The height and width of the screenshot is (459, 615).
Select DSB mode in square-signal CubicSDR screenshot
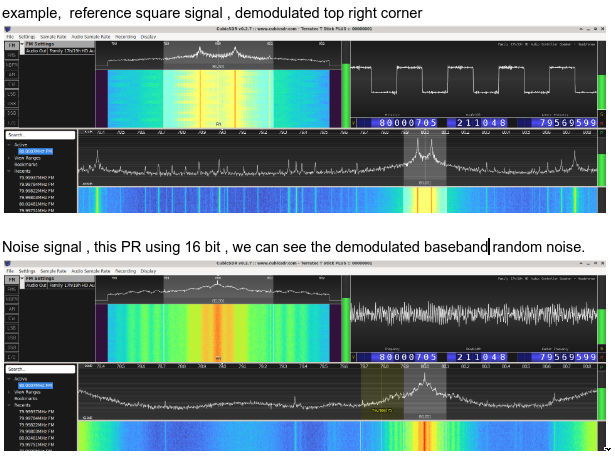[x=12, y=113]
